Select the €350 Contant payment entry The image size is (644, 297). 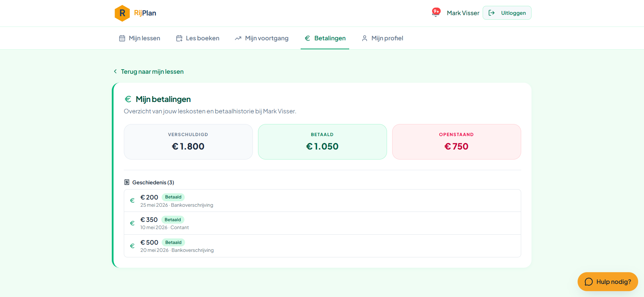[322, 223]
